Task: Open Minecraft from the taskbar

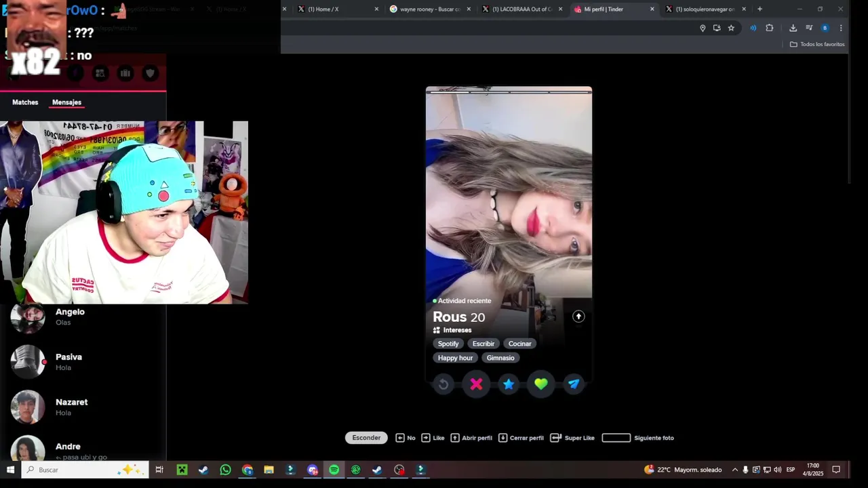Action: 182,470
